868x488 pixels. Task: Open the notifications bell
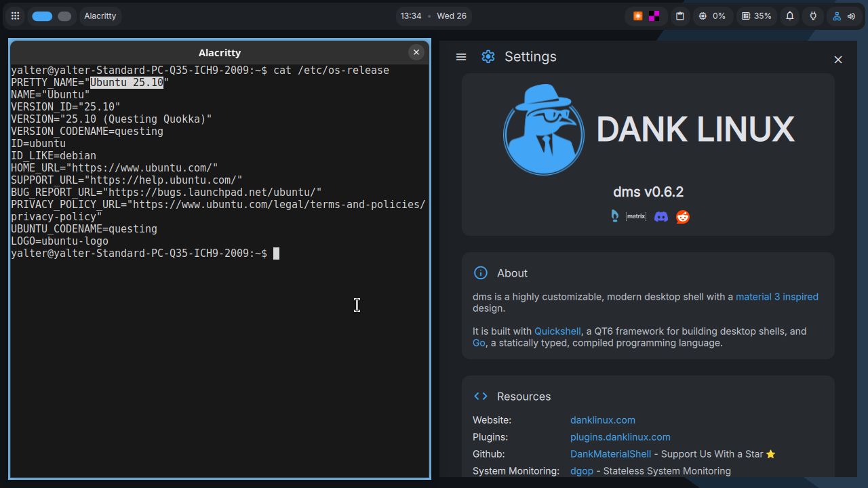(789, 16)
